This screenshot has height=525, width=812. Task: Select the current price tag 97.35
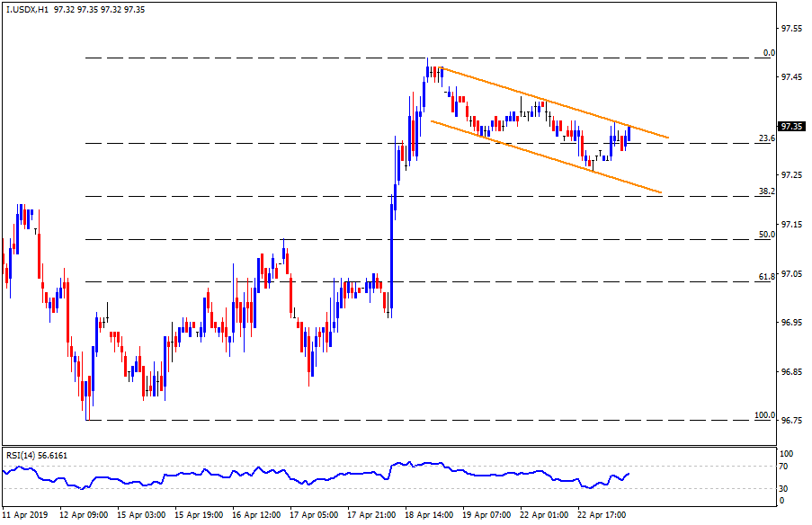(x=791, y=127)
